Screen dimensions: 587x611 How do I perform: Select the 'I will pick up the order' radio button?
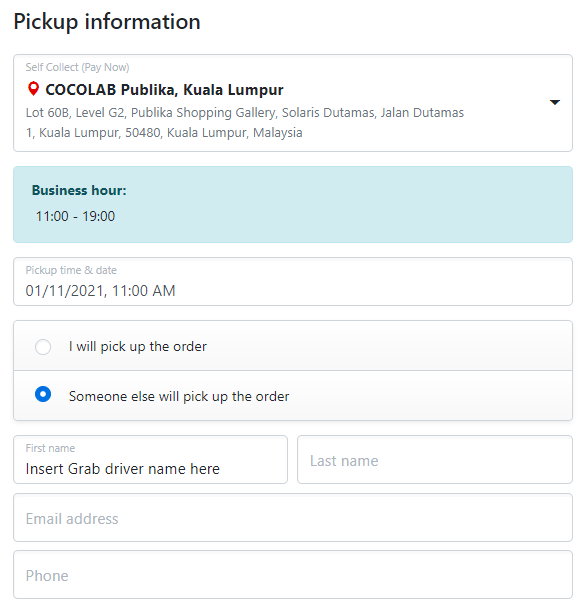pos(43,347)
